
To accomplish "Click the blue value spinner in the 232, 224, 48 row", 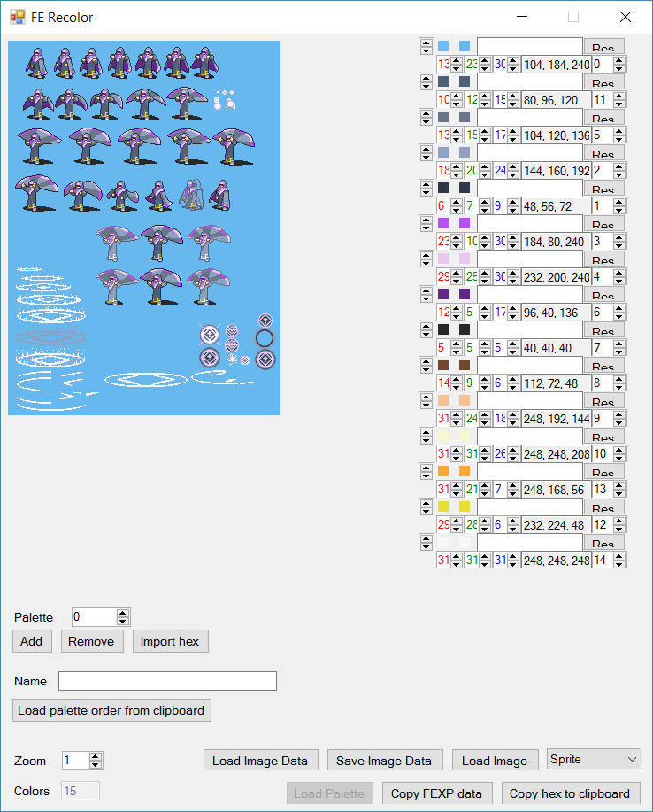I will [513, 524].
